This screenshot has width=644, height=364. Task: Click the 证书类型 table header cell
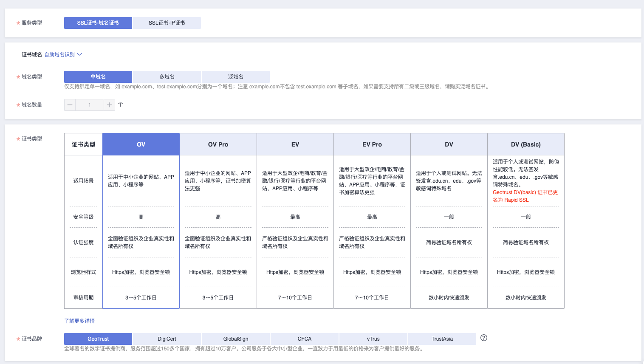coord(83,144)
